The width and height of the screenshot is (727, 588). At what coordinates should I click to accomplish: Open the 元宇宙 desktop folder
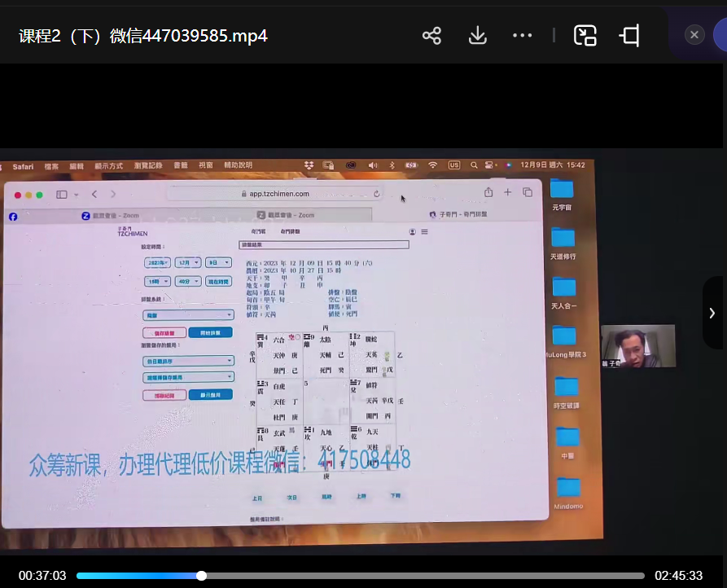coord(562,190)
